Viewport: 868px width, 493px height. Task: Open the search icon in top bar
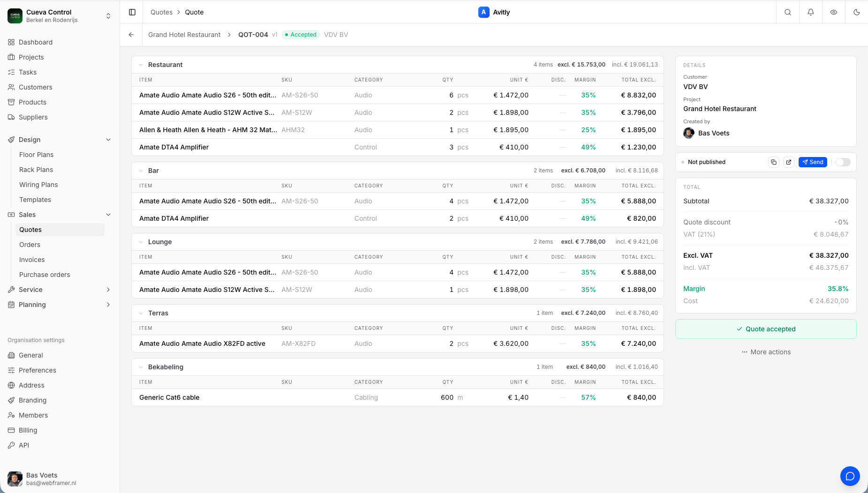788,12
